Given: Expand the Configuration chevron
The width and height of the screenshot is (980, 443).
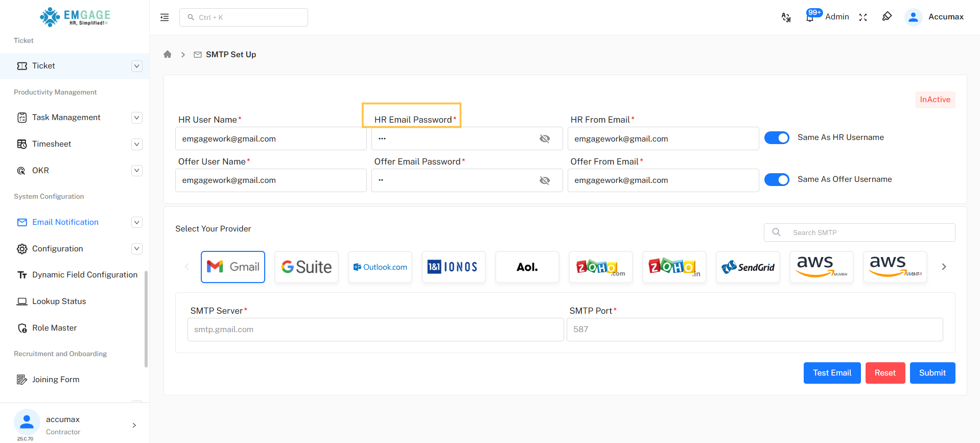Looking at the screenshot, I should coord(137,249).
